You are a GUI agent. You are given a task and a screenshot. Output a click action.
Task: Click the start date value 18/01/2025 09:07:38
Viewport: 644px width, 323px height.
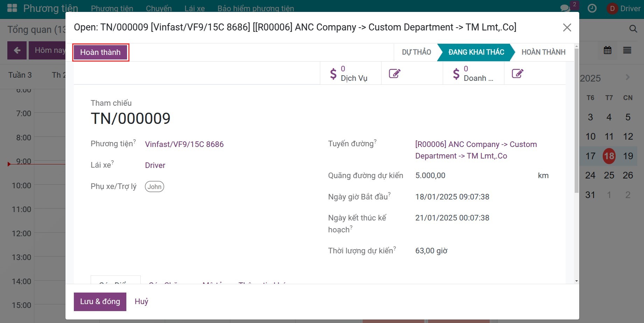tap(452, 197)
